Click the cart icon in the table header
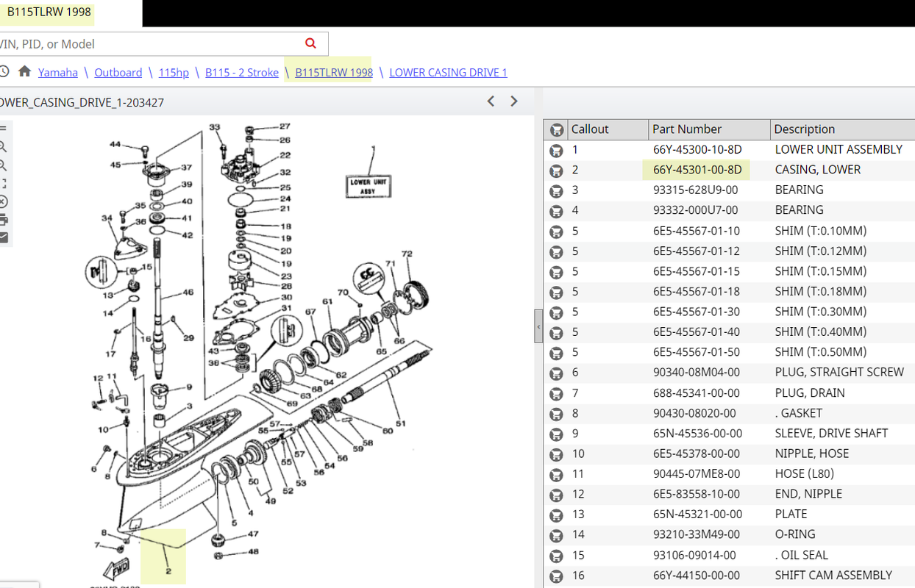 (557, 129)
